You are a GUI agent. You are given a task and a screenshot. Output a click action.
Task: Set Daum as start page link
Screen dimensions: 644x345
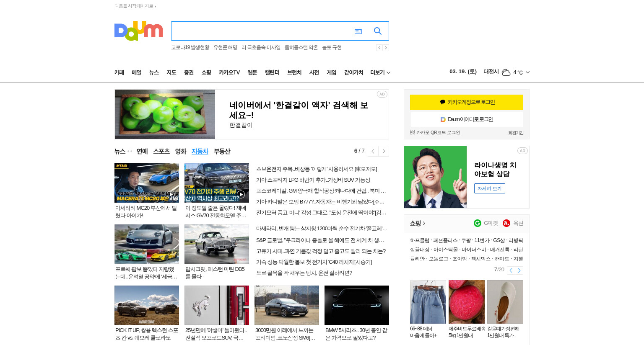click(x=135, y=6)
